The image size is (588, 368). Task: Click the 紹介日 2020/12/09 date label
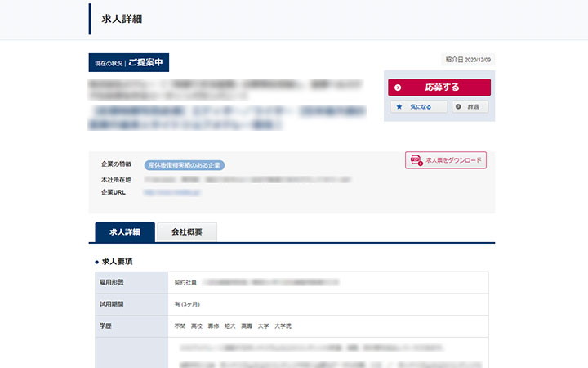(x=468, y=60)
